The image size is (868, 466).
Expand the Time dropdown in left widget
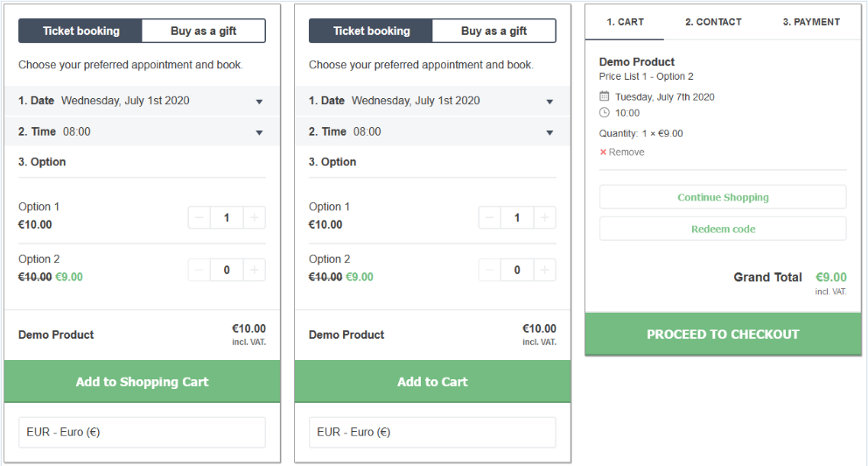[143, 132]
